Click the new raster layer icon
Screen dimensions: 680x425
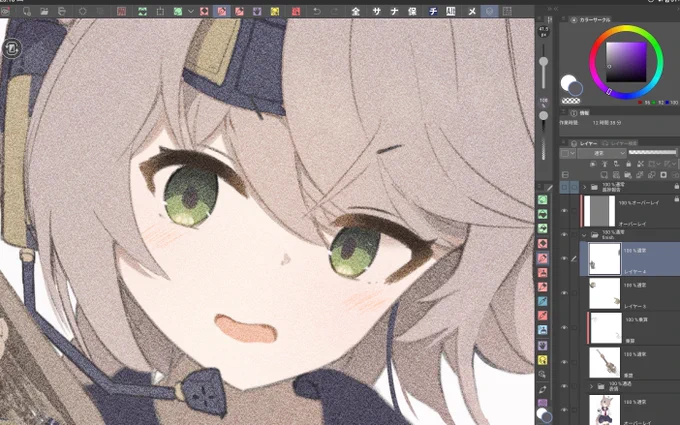[604, 175]
